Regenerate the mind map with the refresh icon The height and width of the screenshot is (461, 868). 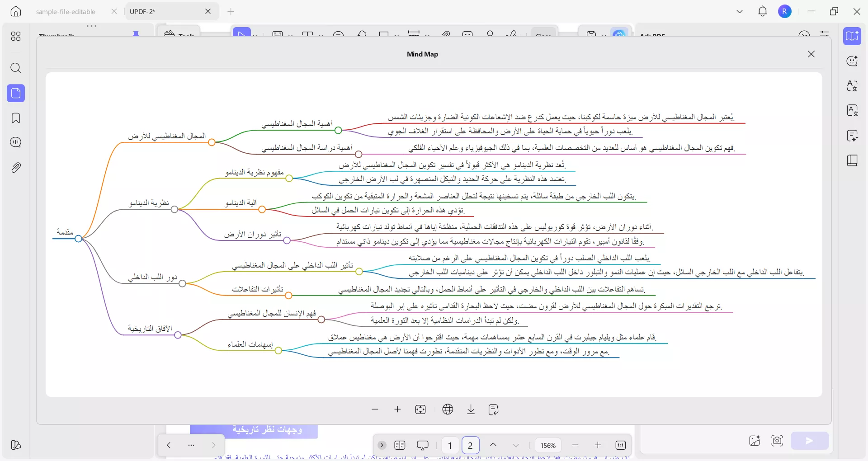(x=494, y=409)
